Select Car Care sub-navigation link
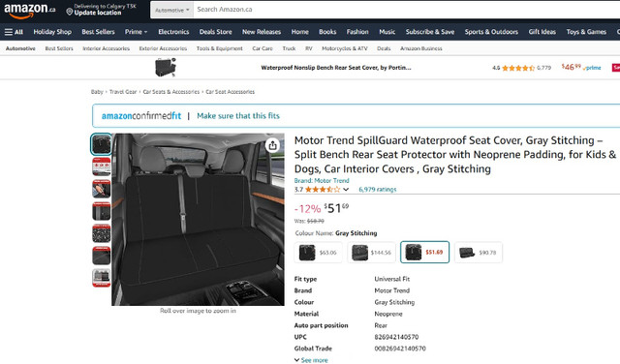The height and width of the screenshot is (364, 620). 263,48
